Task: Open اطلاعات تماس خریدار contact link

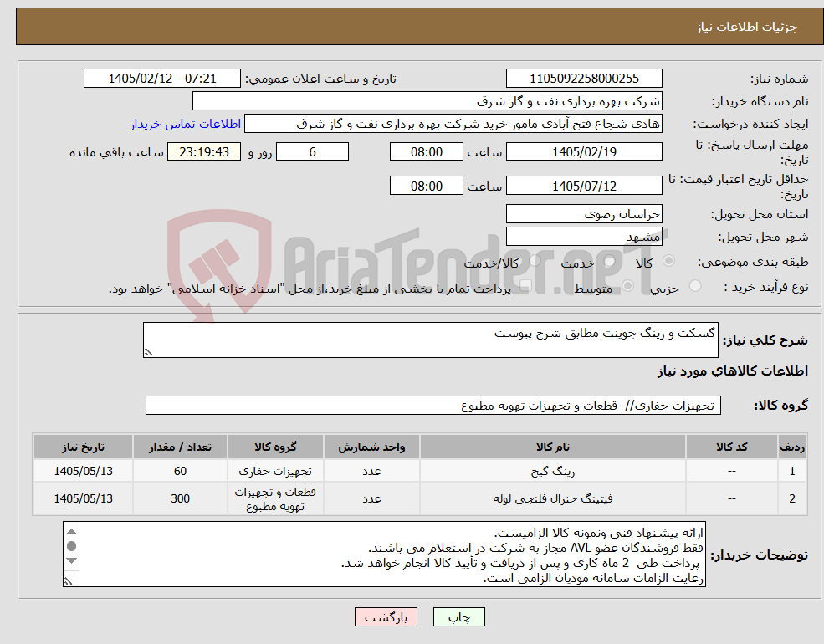Action: [x=186, y=124]
